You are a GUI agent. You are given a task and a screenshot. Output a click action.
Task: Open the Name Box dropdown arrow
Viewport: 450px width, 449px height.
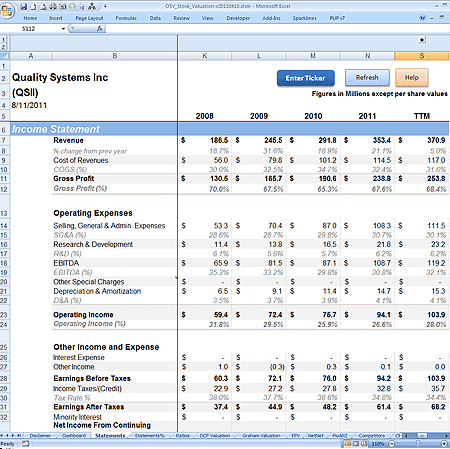click(63, 29)
